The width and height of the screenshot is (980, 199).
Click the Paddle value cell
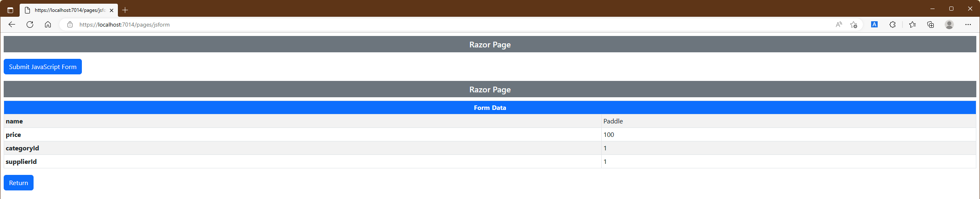788,121
